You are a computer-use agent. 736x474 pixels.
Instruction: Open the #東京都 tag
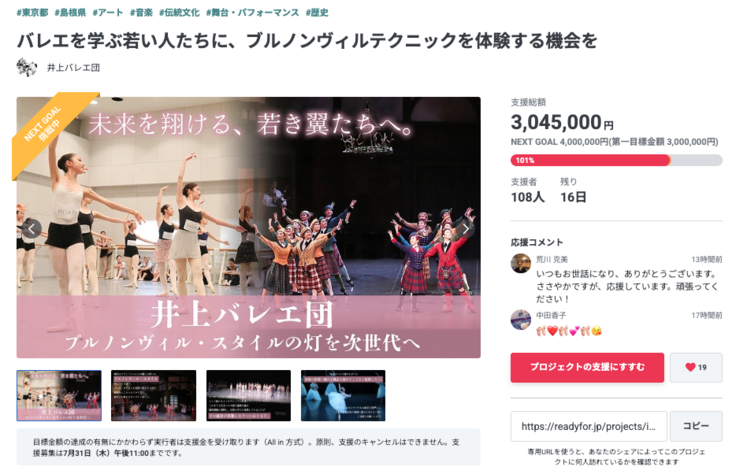32,13
